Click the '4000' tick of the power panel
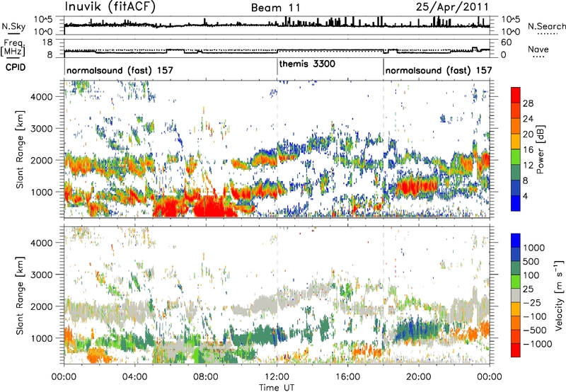Image resolution: width=566 pixels, height=392 pixels. [x=41, y=97]
